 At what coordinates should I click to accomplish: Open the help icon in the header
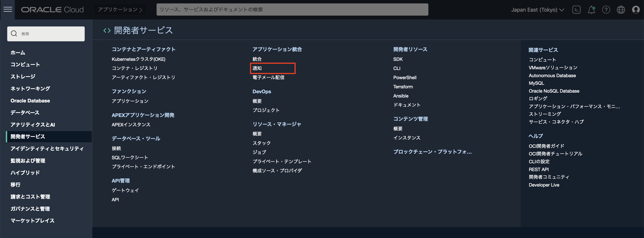[606, 9]
